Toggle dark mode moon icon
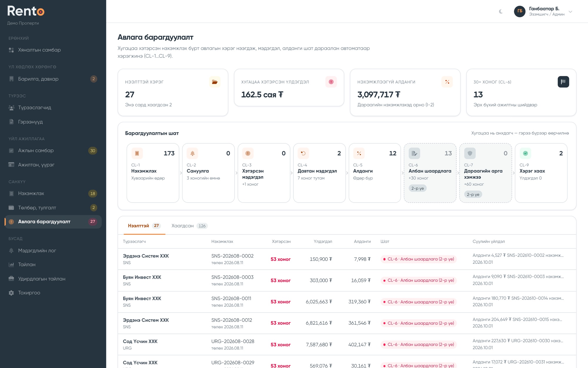The height and width of the screenshot is (368, 588). pyautogui.click(x=501, y=11)
